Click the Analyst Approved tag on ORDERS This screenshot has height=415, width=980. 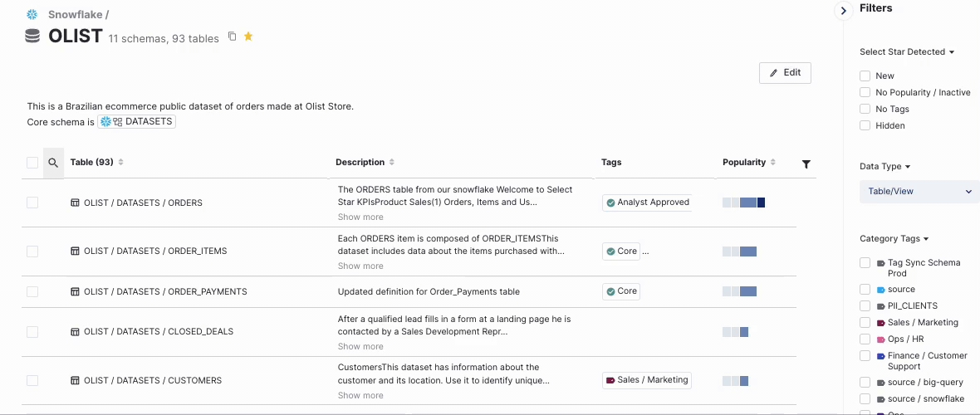click(647, 203)
